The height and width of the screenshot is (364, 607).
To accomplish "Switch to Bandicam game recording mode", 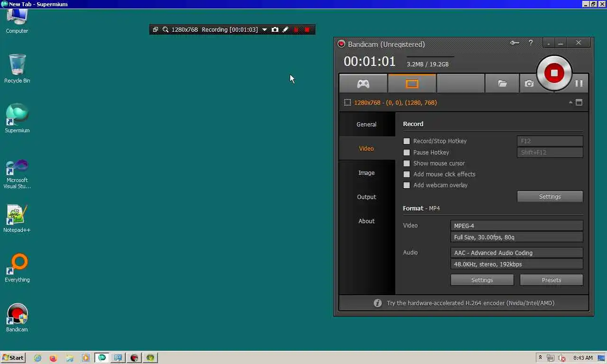I will coord(363,83).
